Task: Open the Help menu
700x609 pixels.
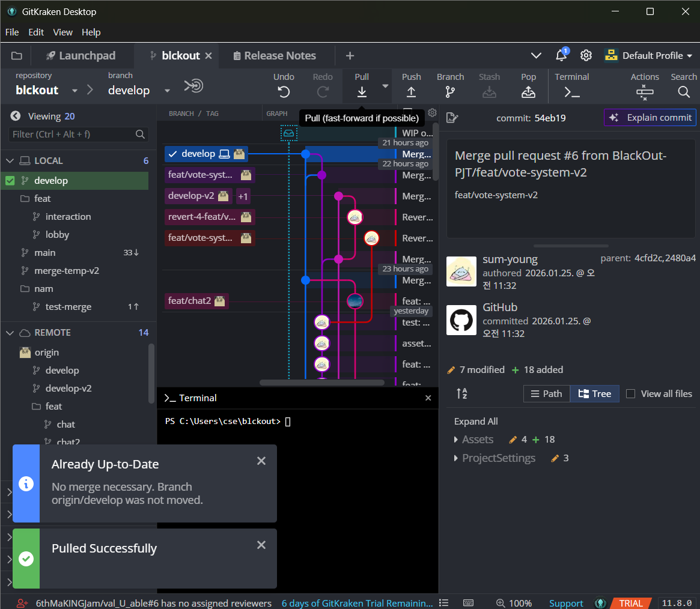Action: (x=91, y=32)
